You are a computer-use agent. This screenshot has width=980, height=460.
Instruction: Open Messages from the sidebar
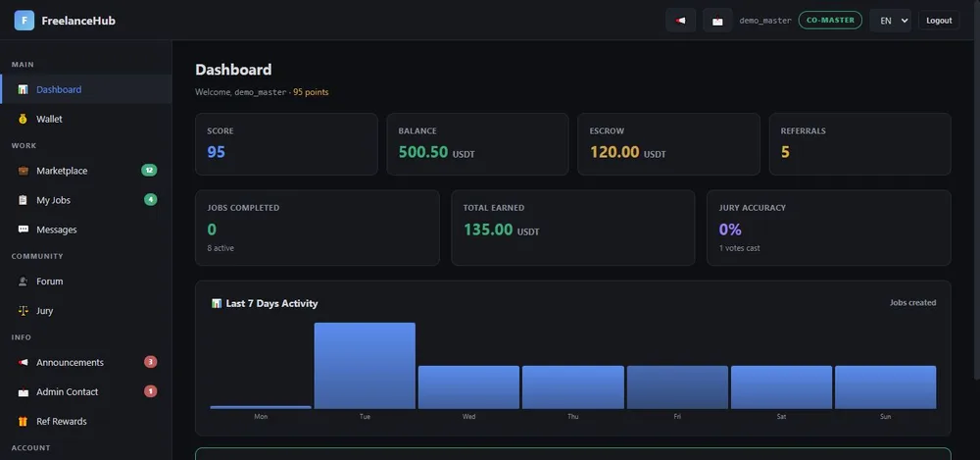coord(85,230)
